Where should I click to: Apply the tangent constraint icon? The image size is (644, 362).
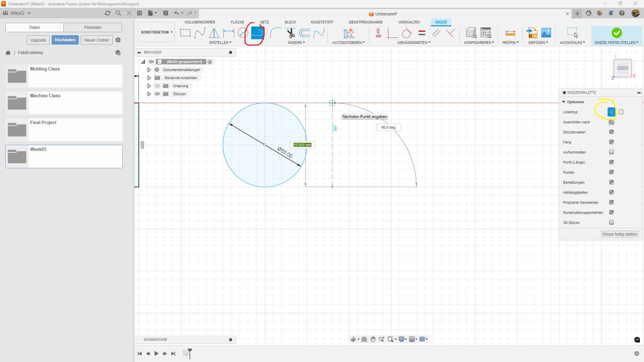click(407, 33)
